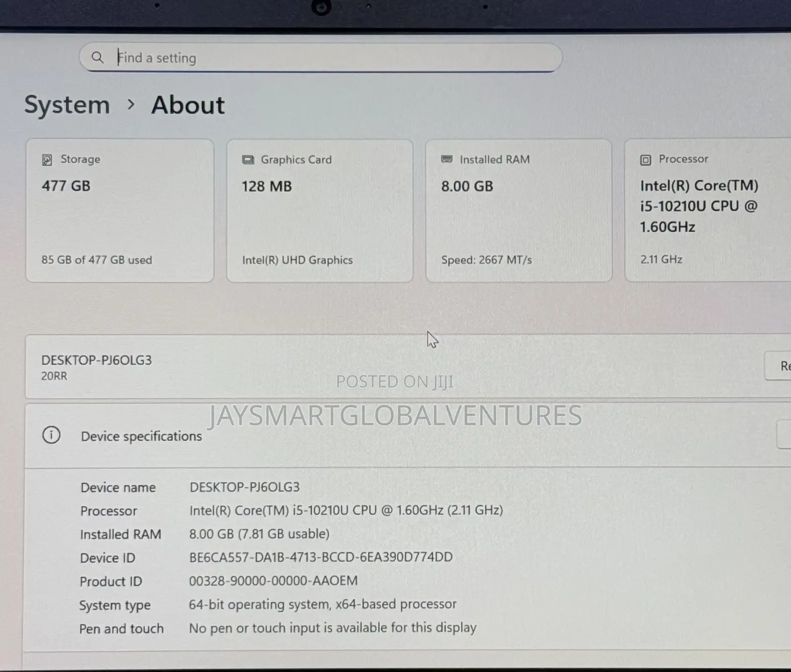The image size is (791, 672).
Task: Select the '64-bit operating system' value
Action: [323, 604]
